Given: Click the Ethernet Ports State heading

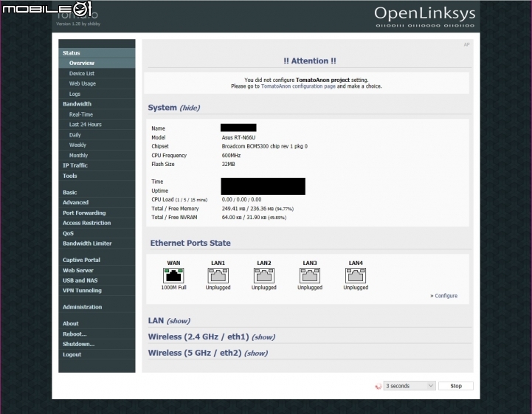Looking at the screenshot, I should pyautogui.click(x=190, y=243).
